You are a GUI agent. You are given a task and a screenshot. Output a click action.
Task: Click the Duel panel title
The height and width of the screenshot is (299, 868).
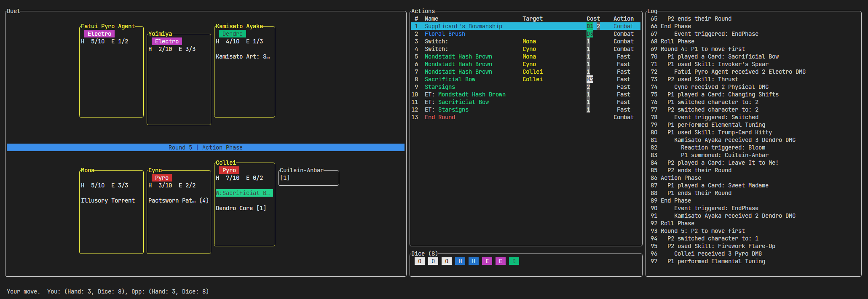click(13, 11)
